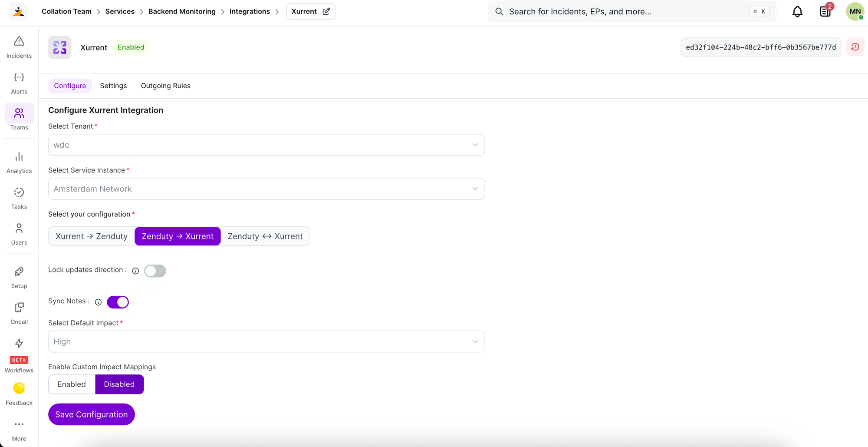
Task: Set Custom Impact Mappings to Disabled
Action: pos(119,384)
